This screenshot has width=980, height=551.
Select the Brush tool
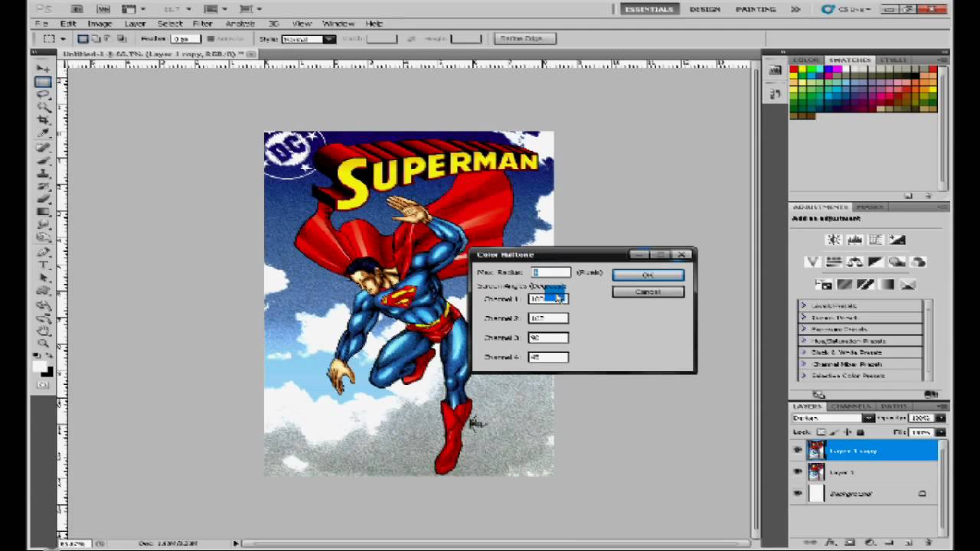pos(42,161)
